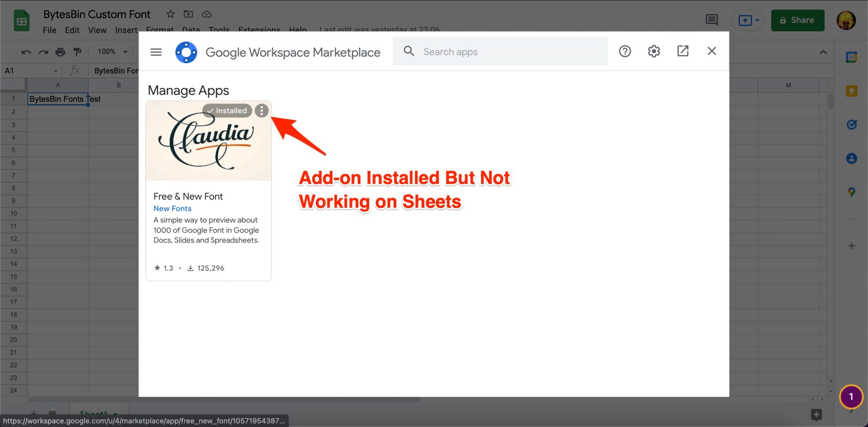Click the green Share button
The width and height of the screenshot is (868, 427).
797,20
